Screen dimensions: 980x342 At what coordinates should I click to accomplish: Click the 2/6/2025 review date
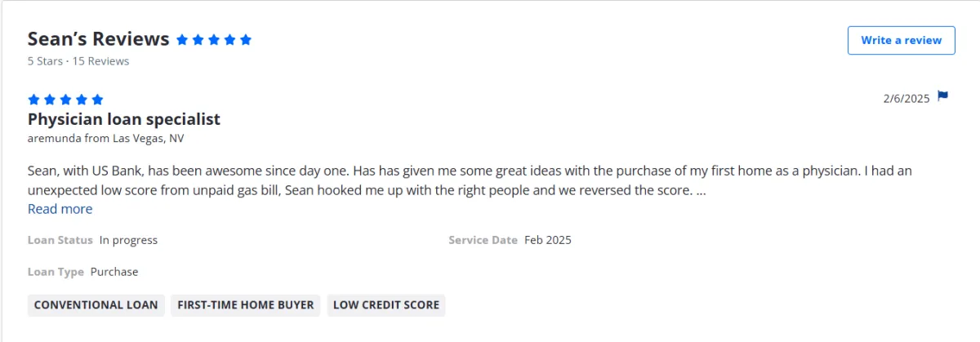pyautogui.click(x=906, y=98)
